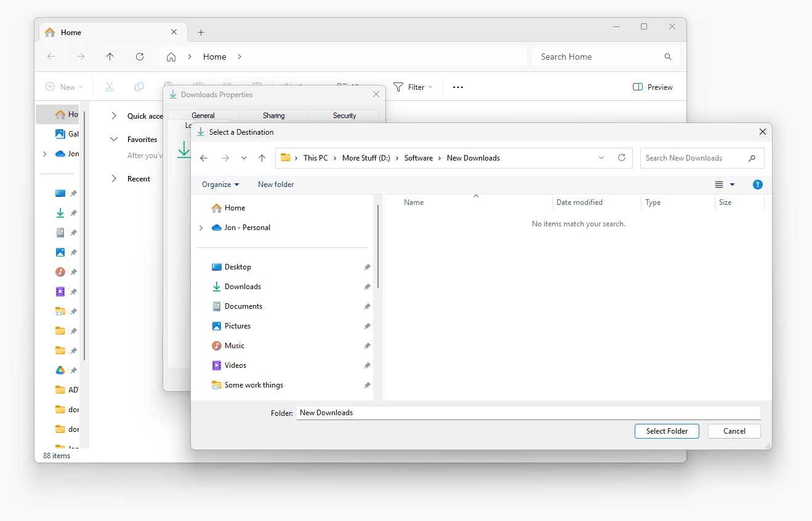Viewport: 812px width, 521px height.
Task: Expand the Jon - Personal tree item
Action: point(201,228)
